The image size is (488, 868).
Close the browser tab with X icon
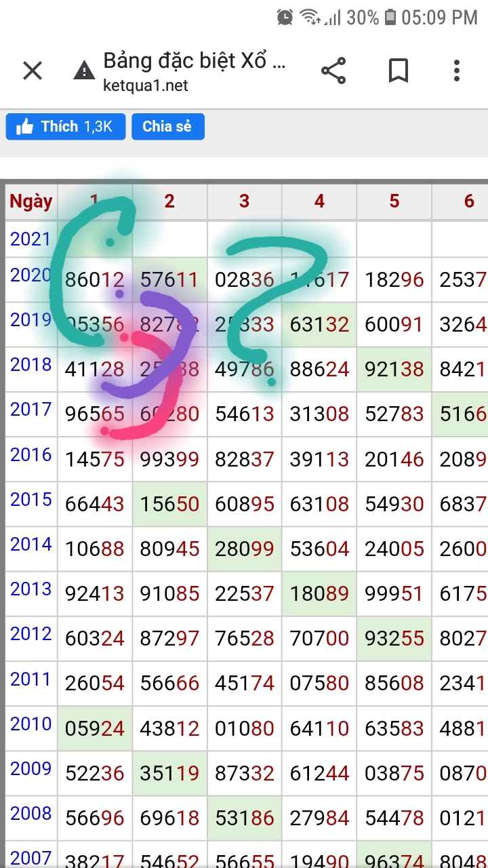(33, 71)
